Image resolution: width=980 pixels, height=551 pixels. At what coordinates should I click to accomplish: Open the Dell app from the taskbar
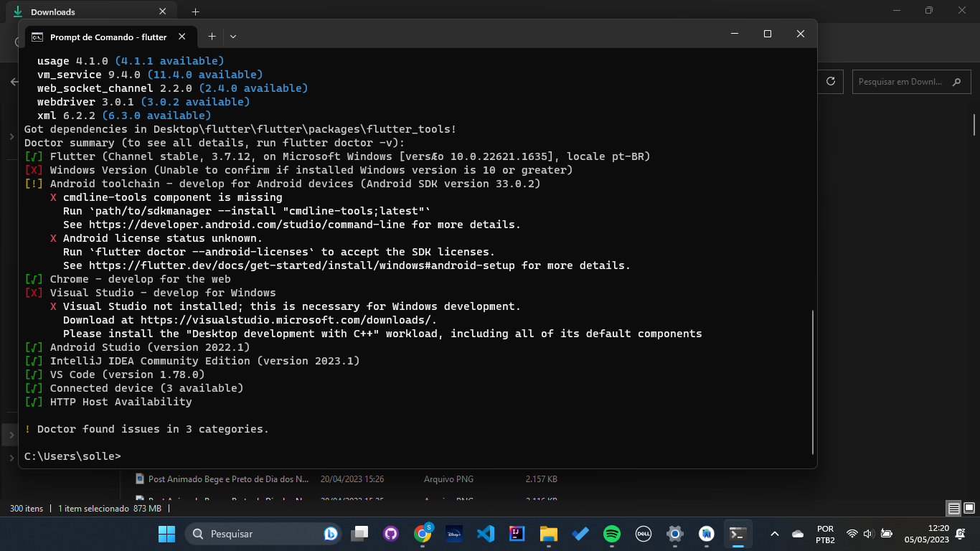pyautogui.click(x=644, y=534)
